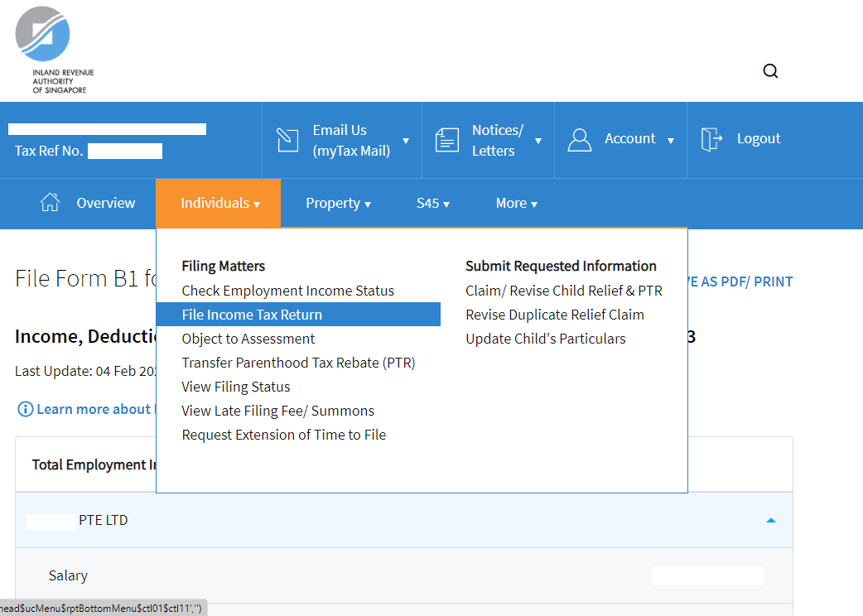This screenshot has width=863, height=616.
Task: Click the Email Us (myTax Mail) label
Action: coord(352,140)
